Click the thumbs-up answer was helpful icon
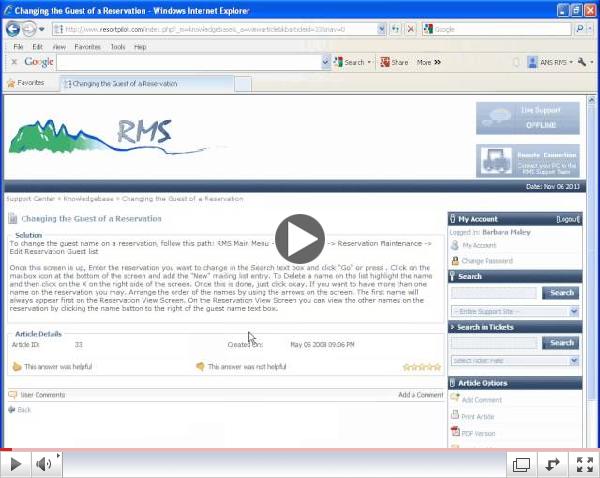The height and width of the screenshot is (478, 600). point(16,367)
